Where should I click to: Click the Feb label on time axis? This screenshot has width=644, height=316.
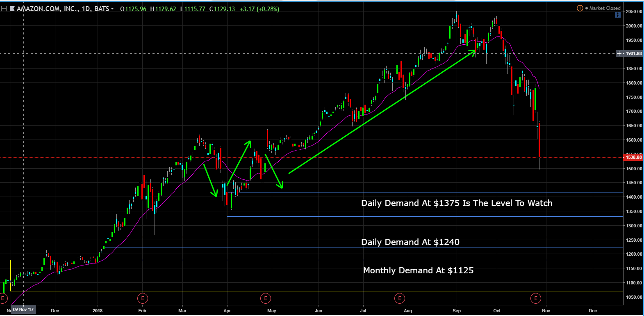coord(142,311)
